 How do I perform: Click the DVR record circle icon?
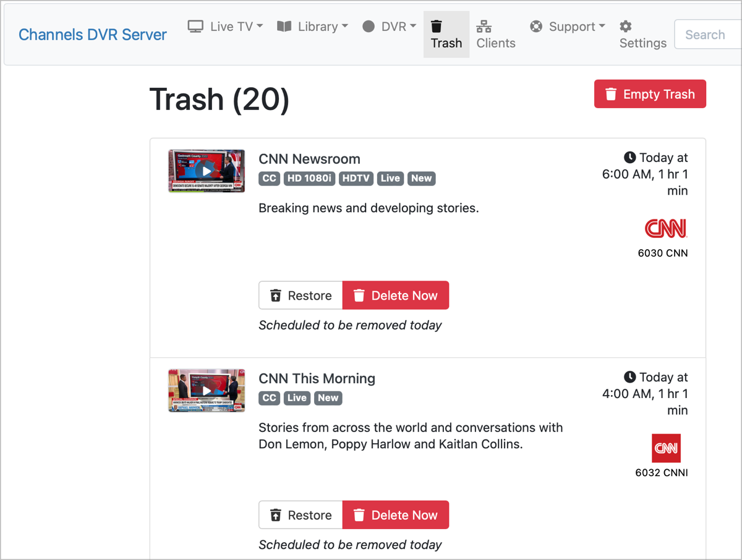[369, 27]
